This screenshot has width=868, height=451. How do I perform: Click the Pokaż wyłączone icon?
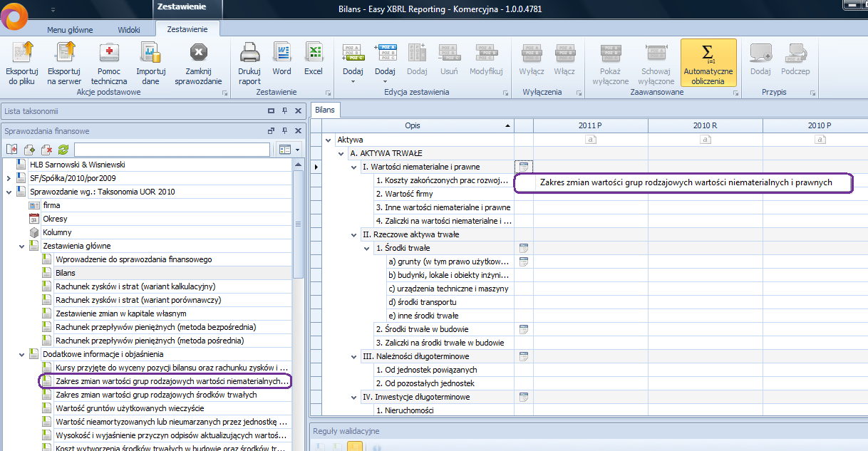coord(610,53)
